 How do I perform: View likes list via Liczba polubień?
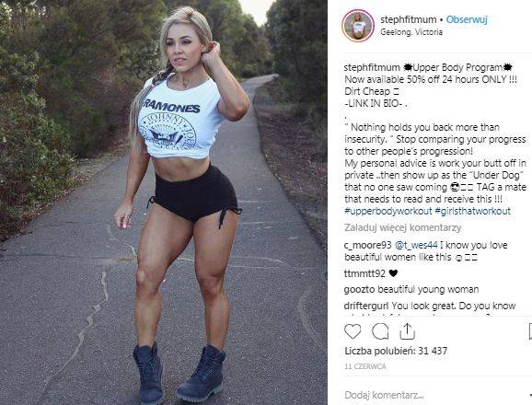(x=396, y=351)
